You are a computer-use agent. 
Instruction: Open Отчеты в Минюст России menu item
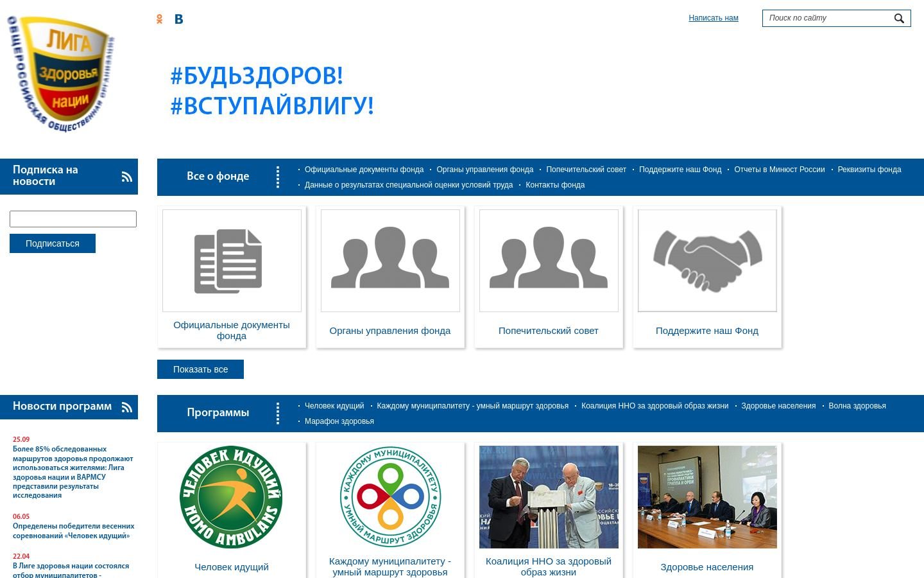click(780, 170)
